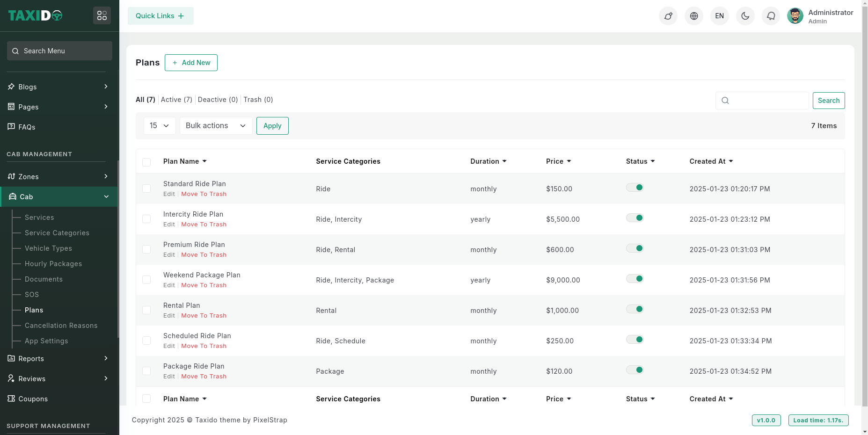The height and width of the screenshot is (435, 868).
Task: Move the Premium Ride Plan to trash
Action: click(x=204, y=255)
